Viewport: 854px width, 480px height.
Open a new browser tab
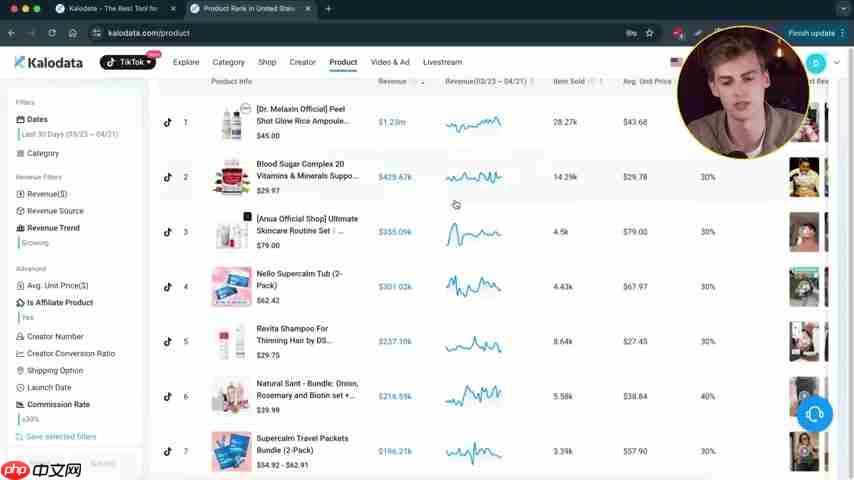[328, 9]
